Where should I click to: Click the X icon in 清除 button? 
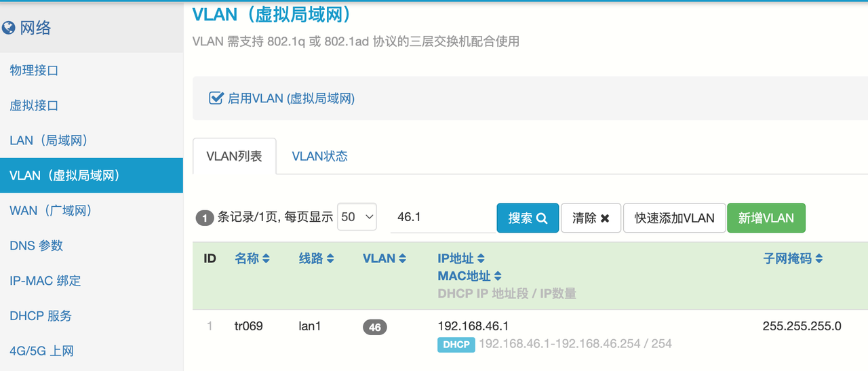605,218
